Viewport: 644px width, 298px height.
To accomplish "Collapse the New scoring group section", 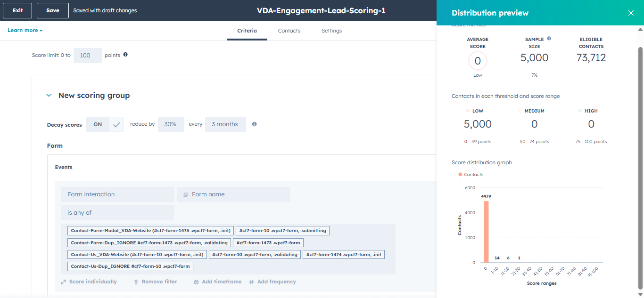I will click(49, 96).
